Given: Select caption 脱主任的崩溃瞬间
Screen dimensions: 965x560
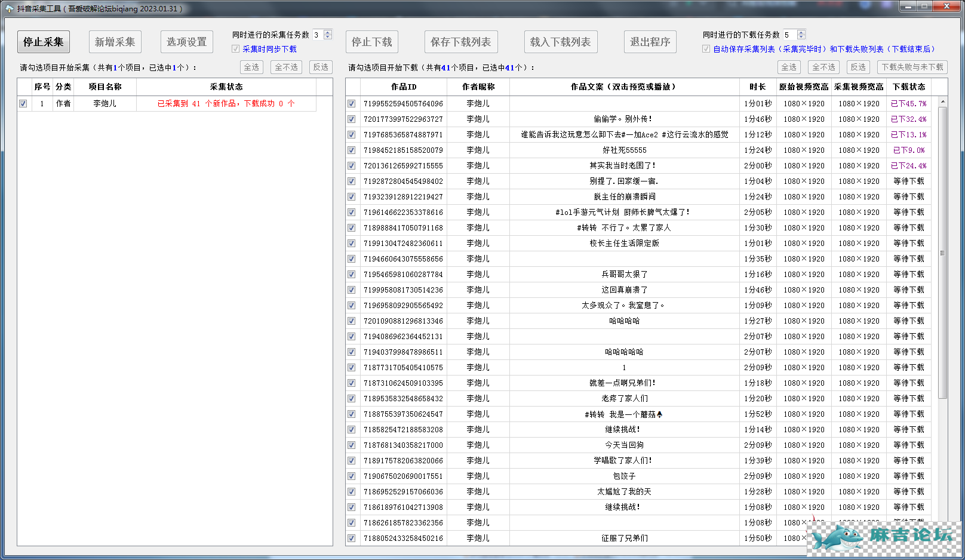Looking at the screenshot, I should tap(624, 196).
